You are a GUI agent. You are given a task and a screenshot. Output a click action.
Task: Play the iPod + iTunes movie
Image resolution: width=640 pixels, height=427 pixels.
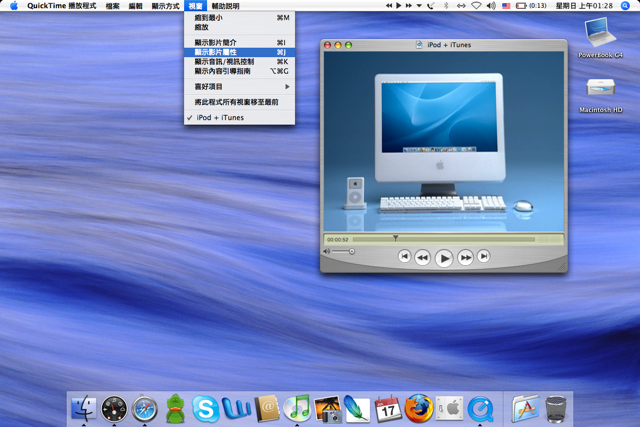(444, 258)
